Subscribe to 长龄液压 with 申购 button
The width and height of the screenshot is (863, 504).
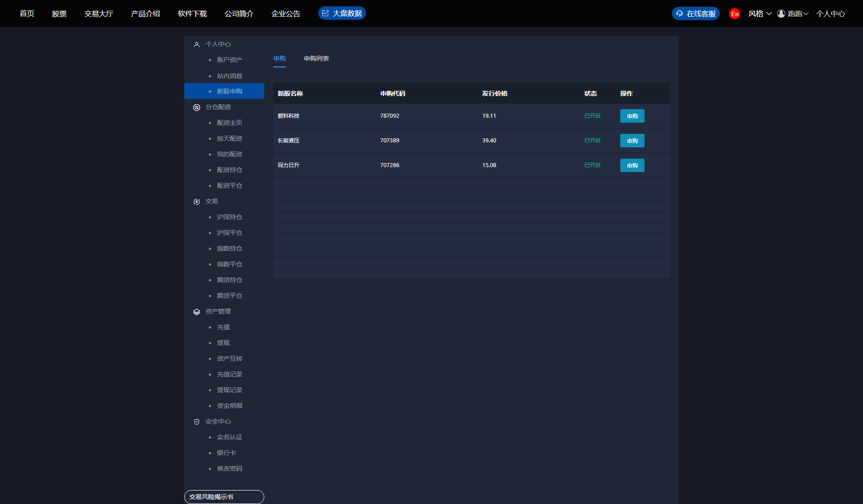pos(632,141)
